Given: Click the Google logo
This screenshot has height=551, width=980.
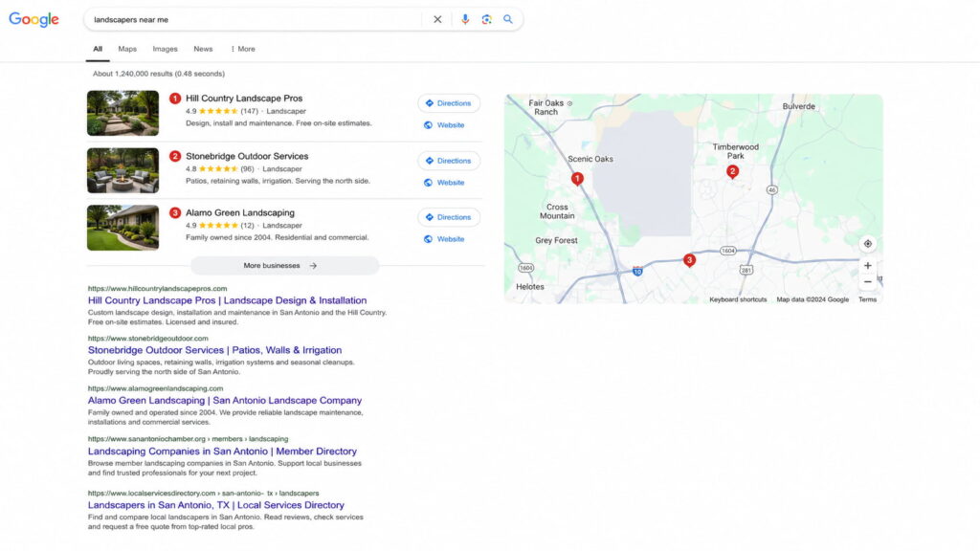Looking at the screenshot, I should pyautogui.click(x=33, y=19).
